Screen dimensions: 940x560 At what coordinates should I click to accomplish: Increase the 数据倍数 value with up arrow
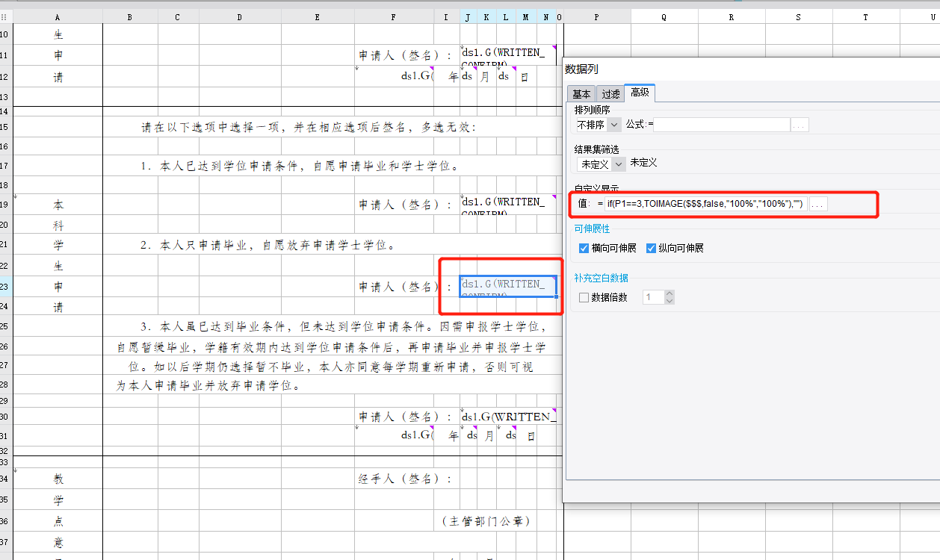click(x=670, y=293)
